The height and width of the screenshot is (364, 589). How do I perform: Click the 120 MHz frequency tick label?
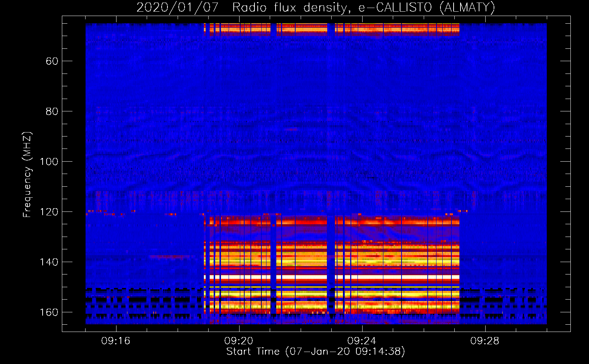coord(49,212)
